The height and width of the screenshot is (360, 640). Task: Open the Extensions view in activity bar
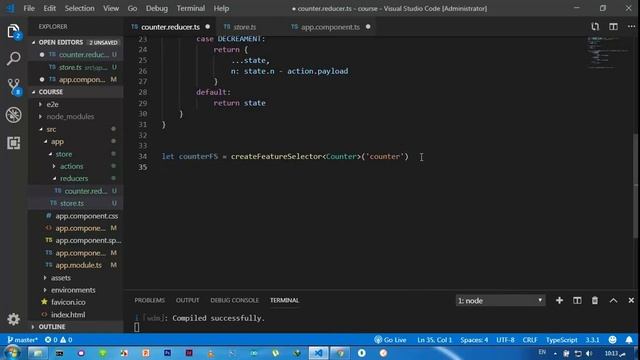(13, 143)
